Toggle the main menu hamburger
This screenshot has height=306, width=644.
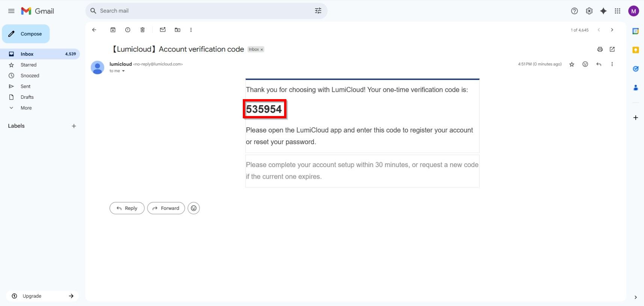(11, 11)
